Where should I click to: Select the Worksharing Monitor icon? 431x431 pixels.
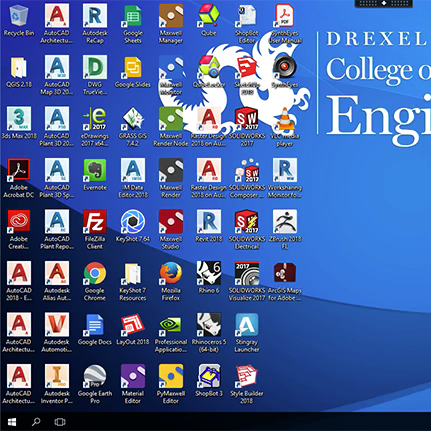pos(285,170)
